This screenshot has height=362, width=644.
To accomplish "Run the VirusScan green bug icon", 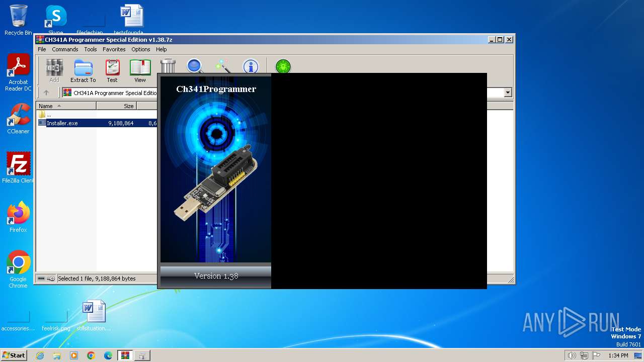I will point(283,66).
